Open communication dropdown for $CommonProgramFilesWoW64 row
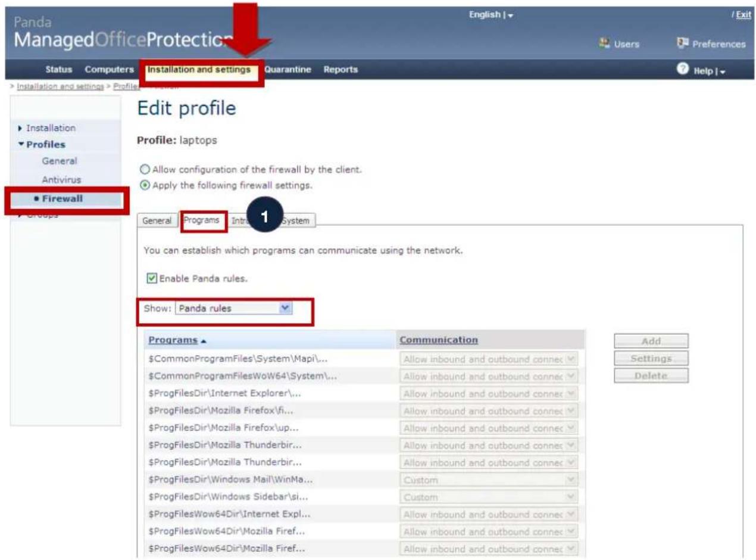Image resolution: width=756 pixels, height=560 pixels. pos(488,377)
